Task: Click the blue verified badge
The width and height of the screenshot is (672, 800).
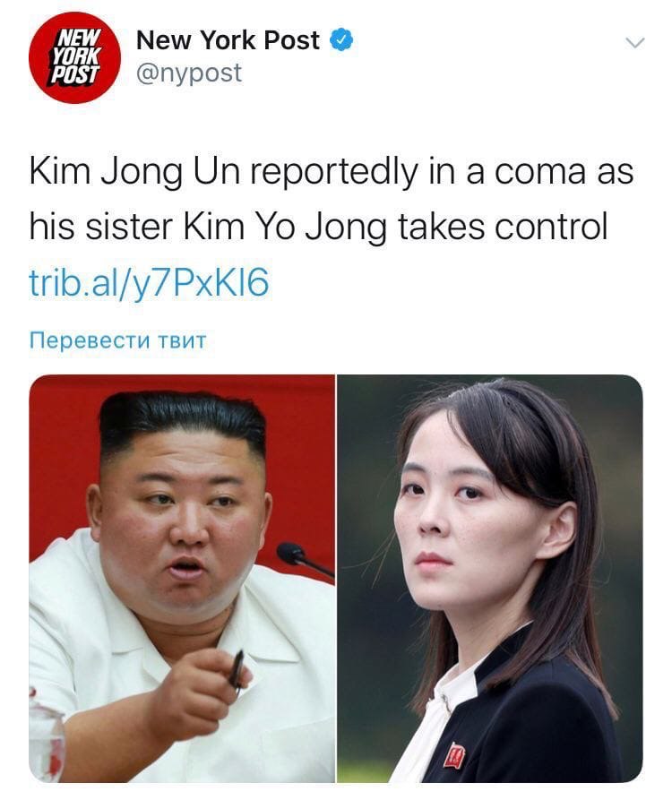Action: click(x=341, y=39)
